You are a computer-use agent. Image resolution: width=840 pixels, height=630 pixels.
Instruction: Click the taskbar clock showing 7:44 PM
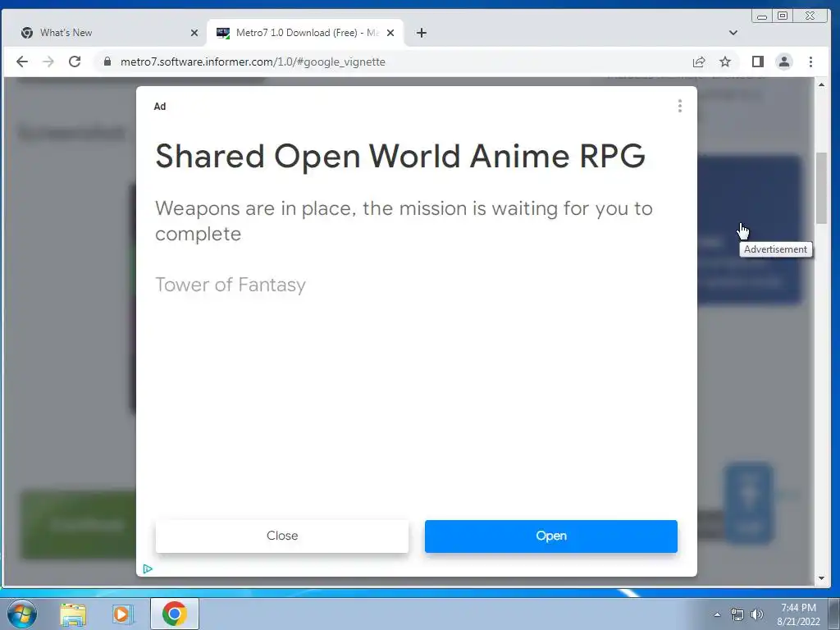[798, 614]
